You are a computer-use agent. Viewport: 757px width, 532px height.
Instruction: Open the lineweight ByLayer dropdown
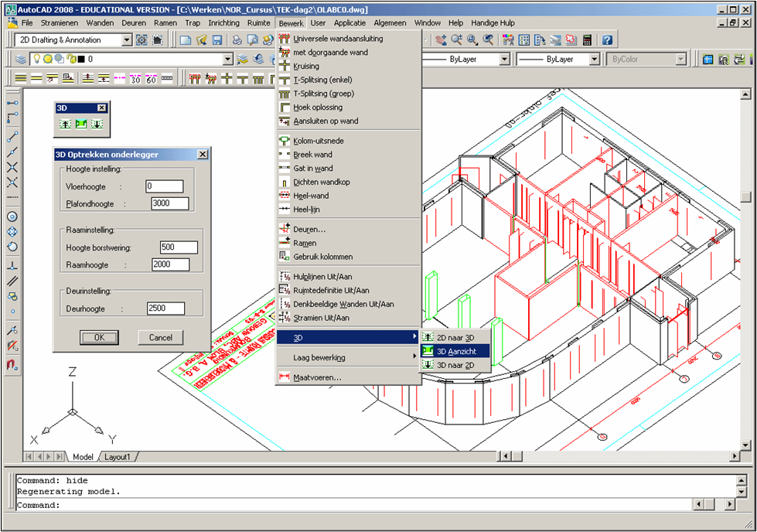(595, 59)
